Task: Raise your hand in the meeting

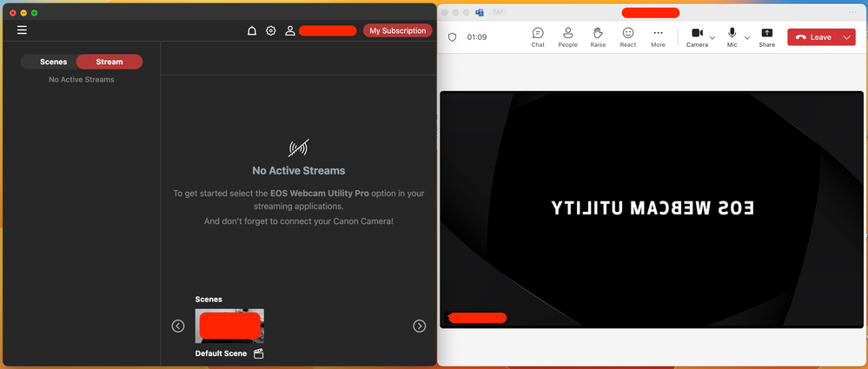Action: click(x=598, y=36)
